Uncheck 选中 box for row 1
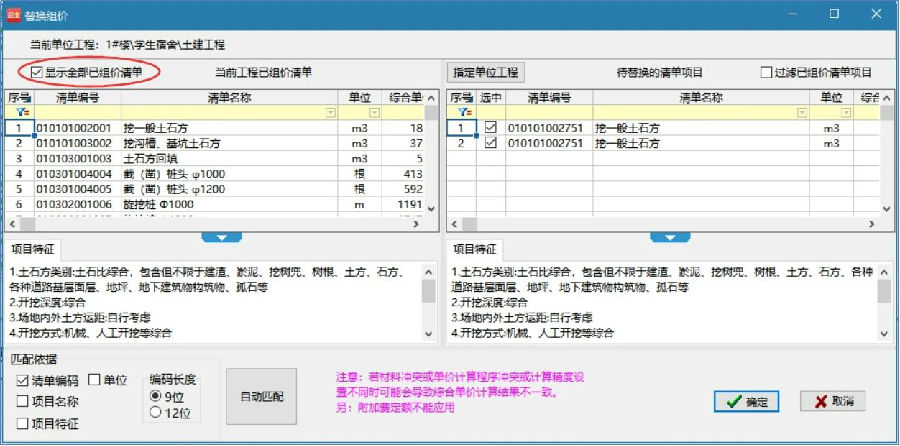 coord(490,128)
